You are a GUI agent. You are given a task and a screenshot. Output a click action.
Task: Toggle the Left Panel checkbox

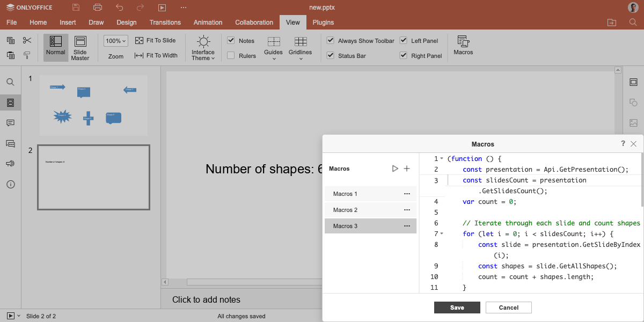point(403,40)
